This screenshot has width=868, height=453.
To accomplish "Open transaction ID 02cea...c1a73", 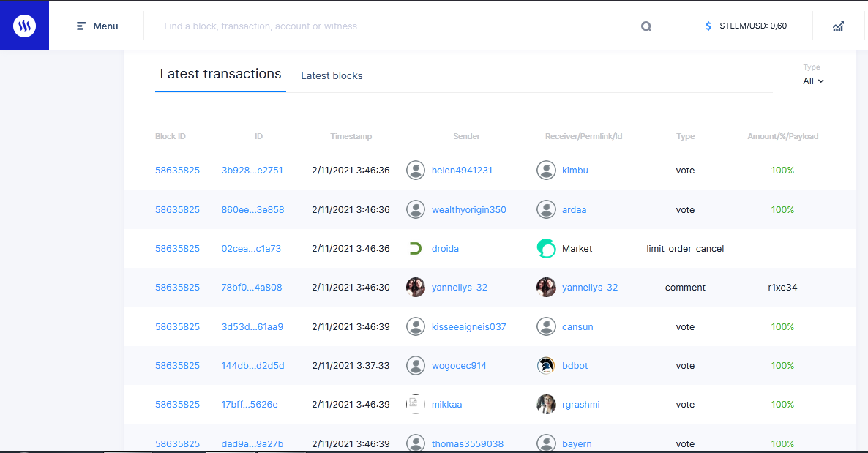I will pyautogui.click(x=251, y=249).
